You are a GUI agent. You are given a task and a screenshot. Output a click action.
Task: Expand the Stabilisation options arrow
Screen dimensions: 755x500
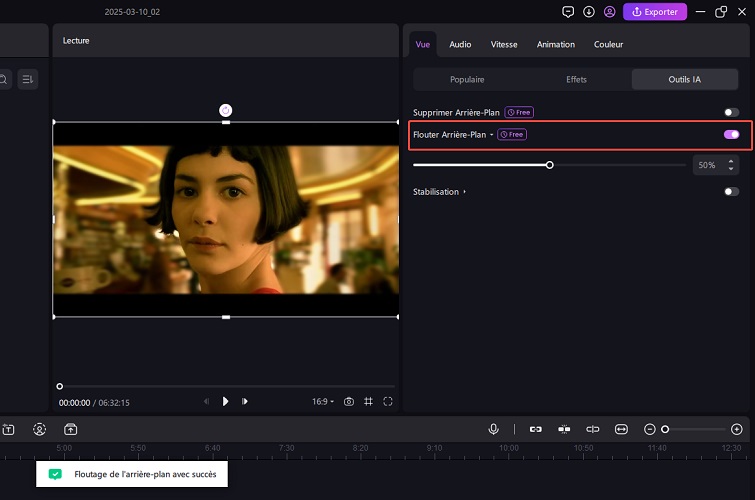[x=465, y=192]
